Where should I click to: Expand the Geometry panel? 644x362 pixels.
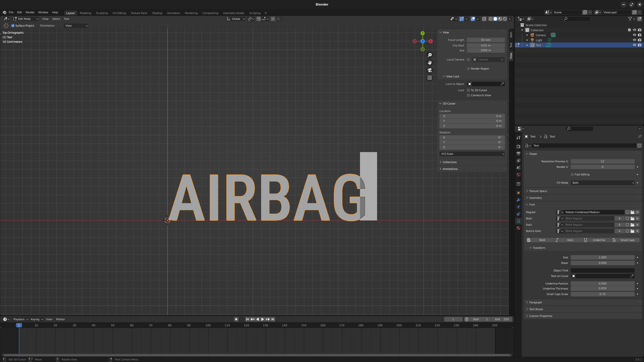tap(536, 198)
